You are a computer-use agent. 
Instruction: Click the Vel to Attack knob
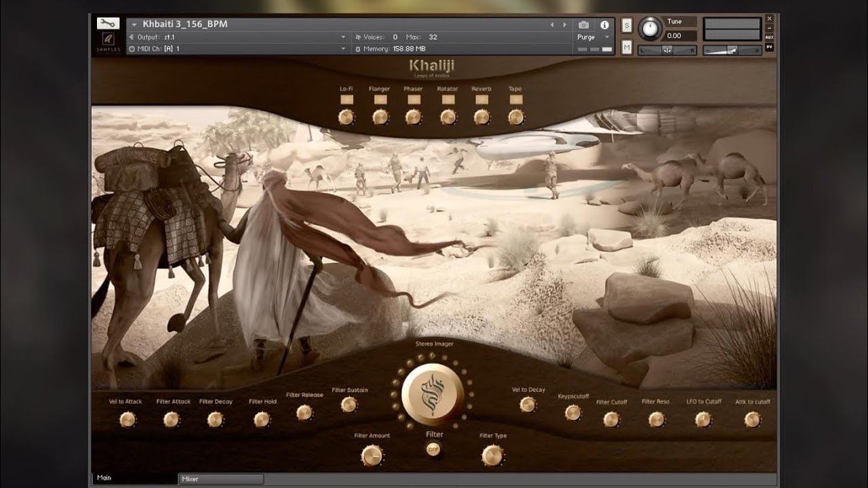(127, 420)
